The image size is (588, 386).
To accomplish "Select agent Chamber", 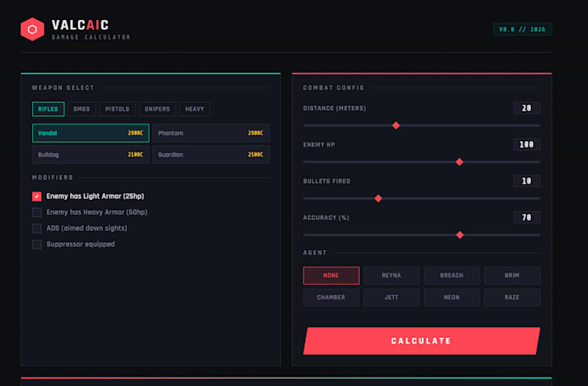I will [331, 298].
